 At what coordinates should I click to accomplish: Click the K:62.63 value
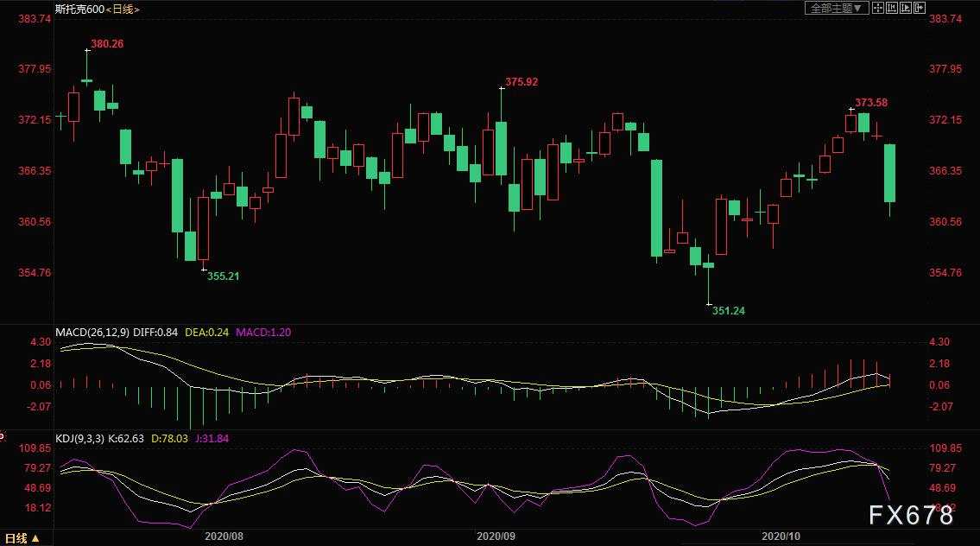pos(126,439)
